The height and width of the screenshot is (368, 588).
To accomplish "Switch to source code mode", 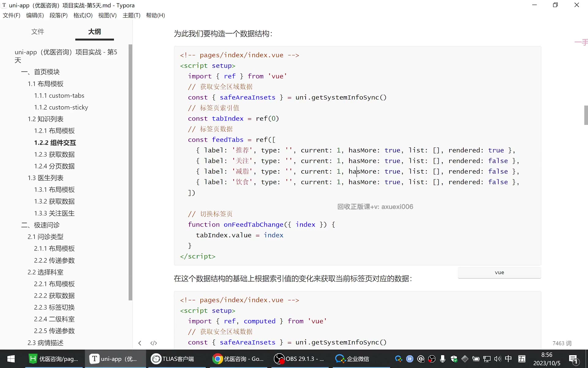I will click(x=154, y=343).
